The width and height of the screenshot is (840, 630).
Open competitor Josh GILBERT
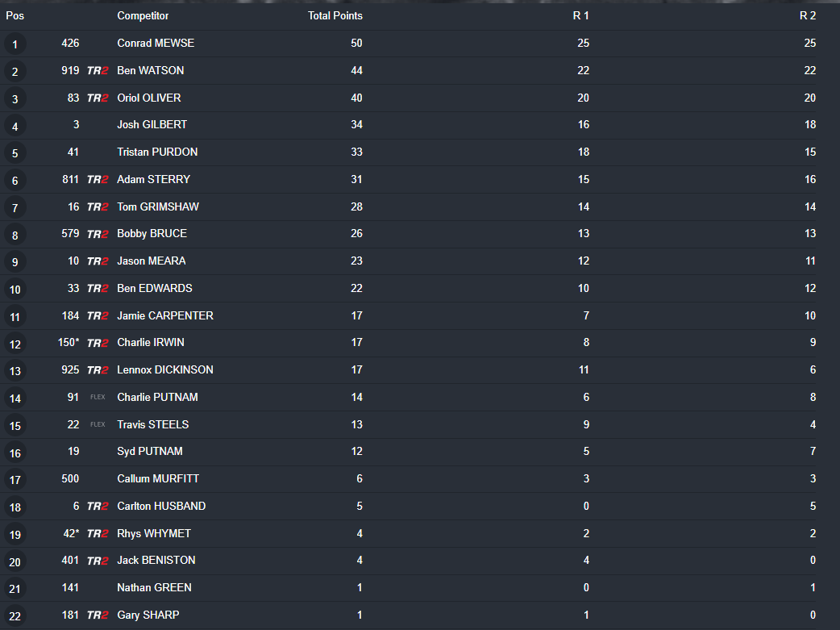coord(152,124)
